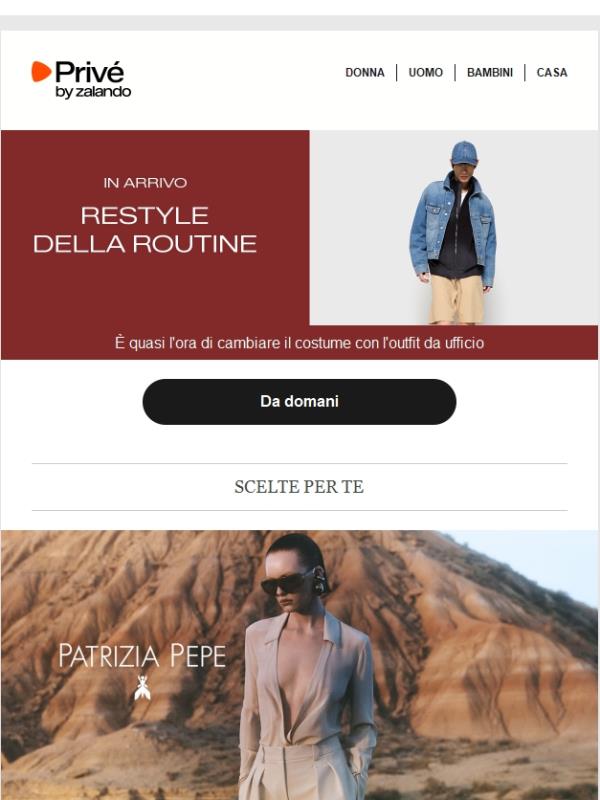Click the 'SCELTE PER TE' section heading
Screen dimensions: 600x800
299,487
